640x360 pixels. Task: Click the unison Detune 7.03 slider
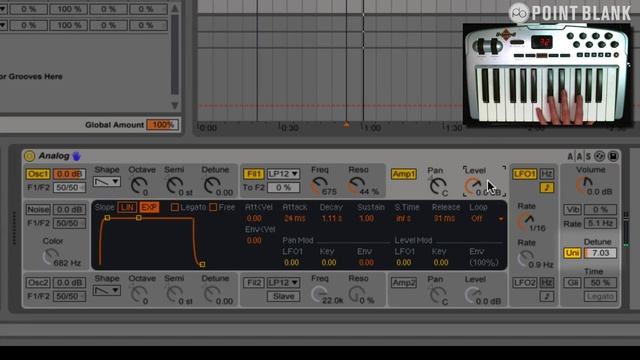600,253
